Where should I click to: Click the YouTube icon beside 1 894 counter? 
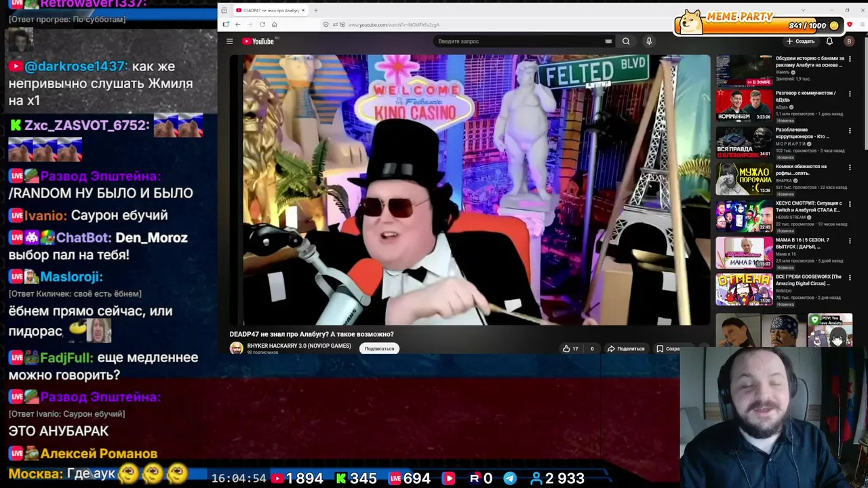click(x=277, y=479)
